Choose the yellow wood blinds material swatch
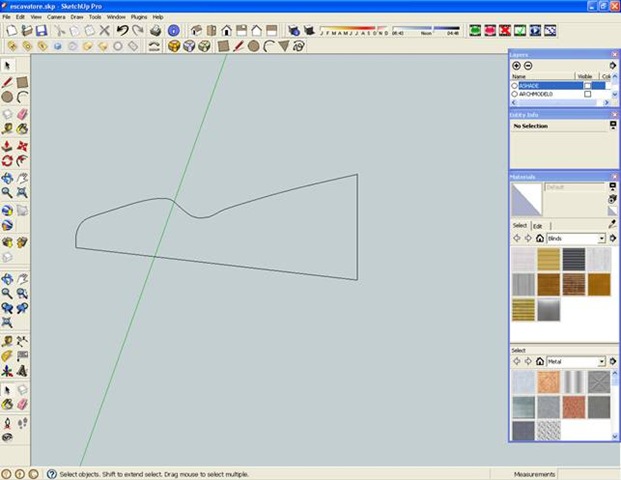This screenshot has width=621, height=480. pyautogui.click(x=548, y=259)
